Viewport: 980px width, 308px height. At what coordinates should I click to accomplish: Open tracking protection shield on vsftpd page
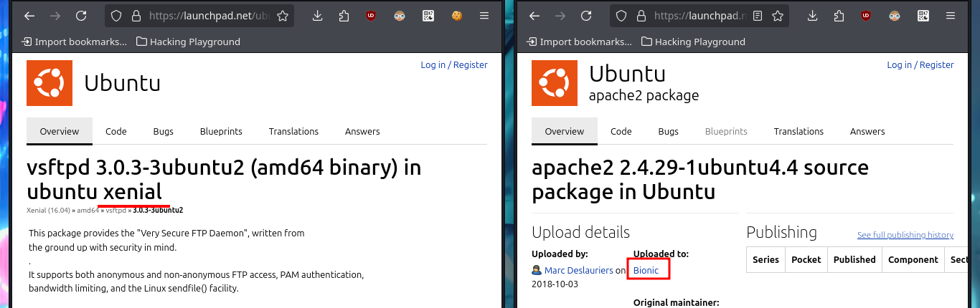coord(117,16)
